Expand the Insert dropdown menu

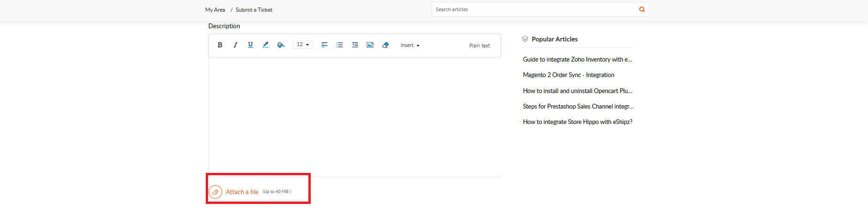[x=410, y=46]
